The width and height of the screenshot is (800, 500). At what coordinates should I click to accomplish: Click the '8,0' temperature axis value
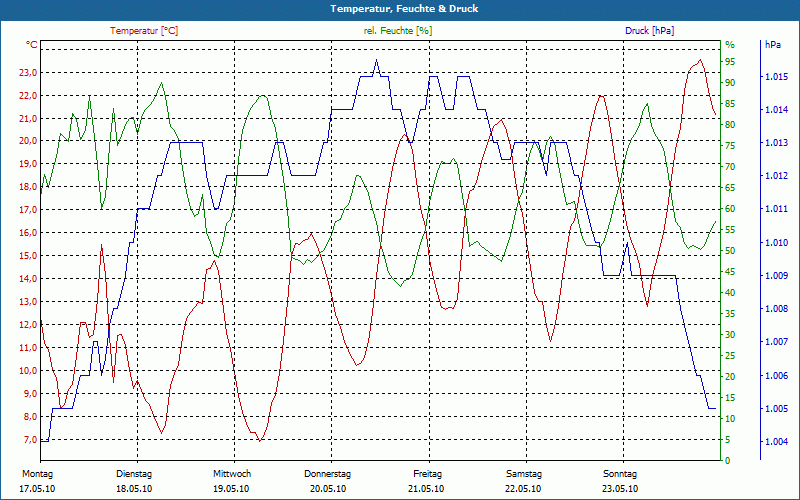[x=30, y=416]
